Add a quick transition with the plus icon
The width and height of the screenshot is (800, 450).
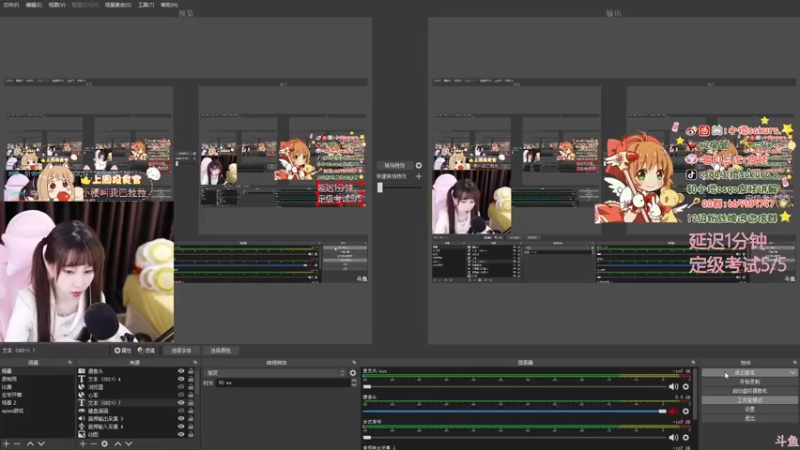point(418,176)
